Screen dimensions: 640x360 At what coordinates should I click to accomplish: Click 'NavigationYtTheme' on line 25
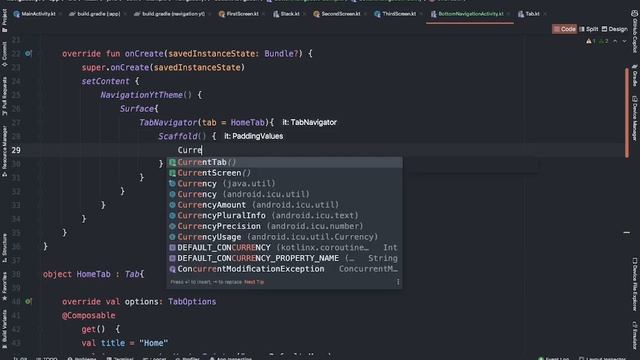click(141, 95)
